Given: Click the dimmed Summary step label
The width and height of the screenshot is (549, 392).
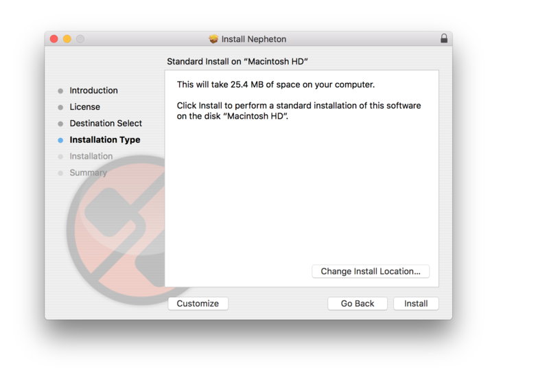Looking at the screenshot, I should tap(89, 173).
